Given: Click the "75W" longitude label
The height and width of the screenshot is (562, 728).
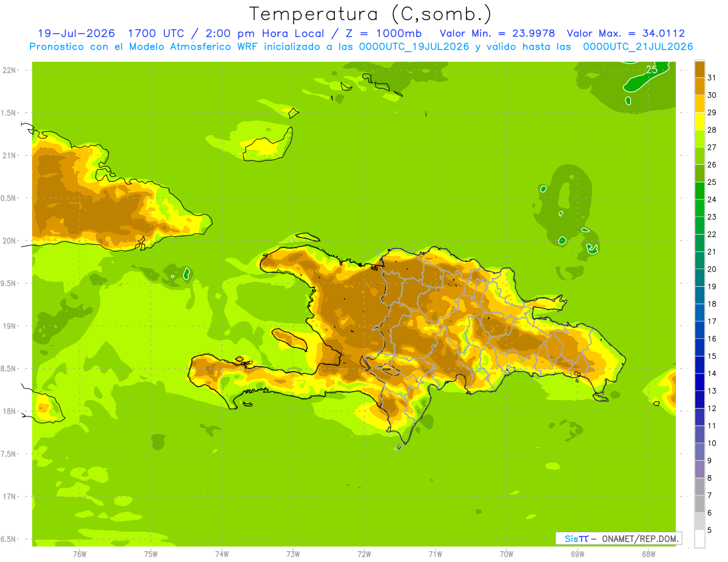Looking at the screenshot, I should coord(151,554).
